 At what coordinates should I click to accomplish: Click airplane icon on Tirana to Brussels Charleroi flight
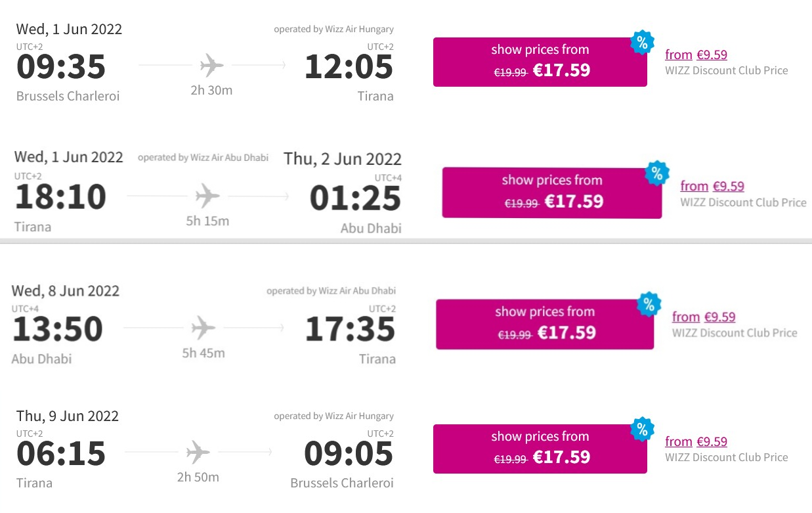[198, 452]
